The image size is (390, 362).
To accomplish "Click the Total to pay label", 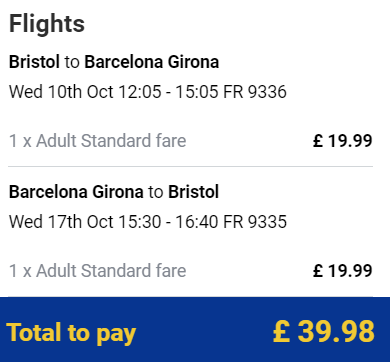I will click(x=71, y=333).
